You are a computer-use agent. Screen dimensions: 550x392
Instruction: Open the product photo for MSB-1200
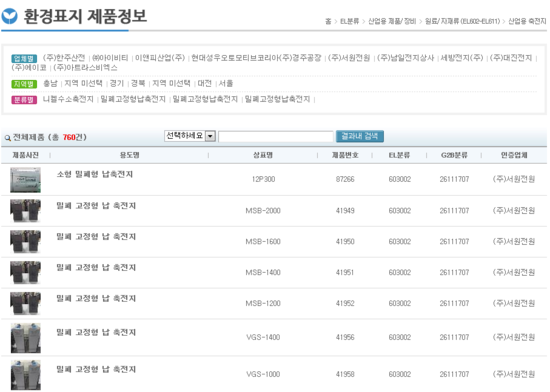pyautogui.click(x=25, y=303)
